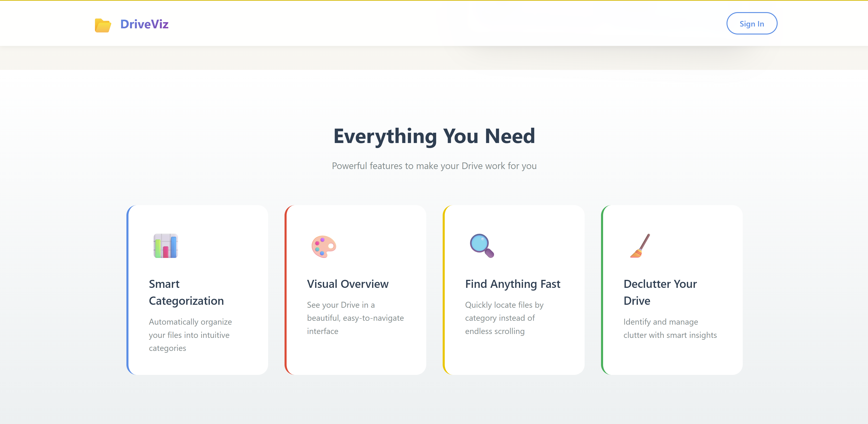868x424 pixels.
Task: Click the Powerful features subtitle text
Action: [x=434, y=166]
